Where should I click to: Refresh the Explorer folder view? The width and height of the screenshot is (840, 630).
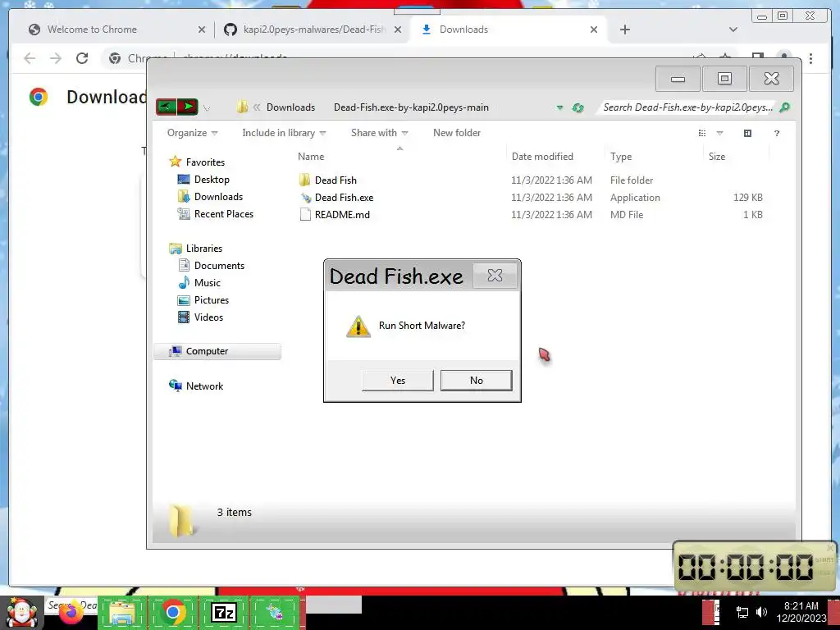click(x=577, y=107)
